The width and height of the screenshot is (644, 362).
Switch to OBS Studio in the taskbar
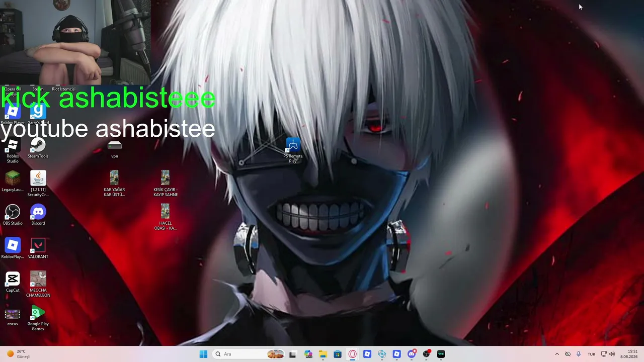click(x=427, y=354)
